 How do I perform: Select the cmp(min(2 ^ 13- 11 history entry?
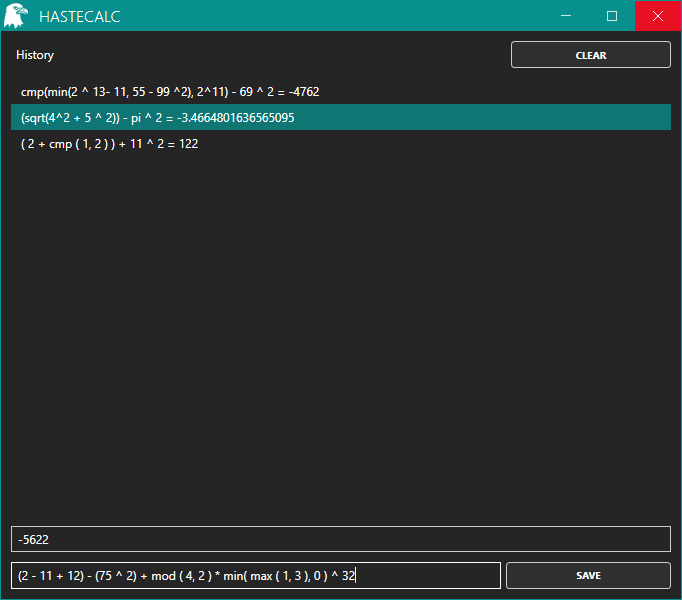(x=341, y=92)
